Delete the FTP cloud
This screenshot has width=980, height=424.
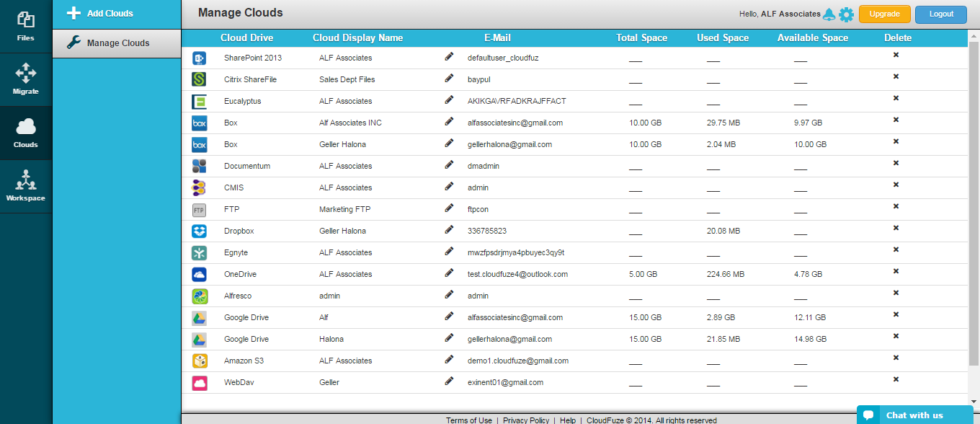click(x=896, y=206)
